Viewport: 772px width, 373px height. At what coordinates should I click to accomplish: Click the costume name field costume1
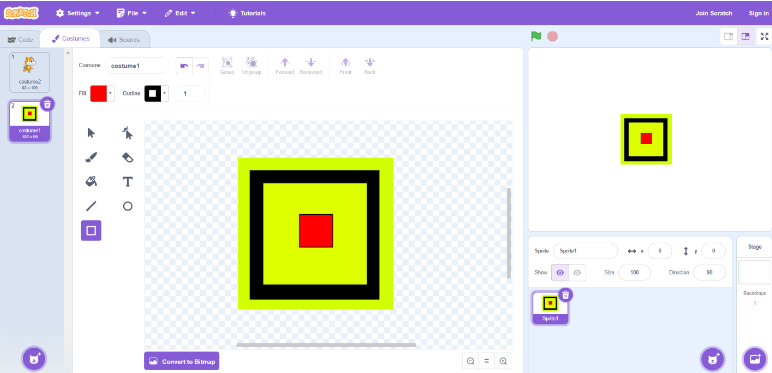coord(137,65)
